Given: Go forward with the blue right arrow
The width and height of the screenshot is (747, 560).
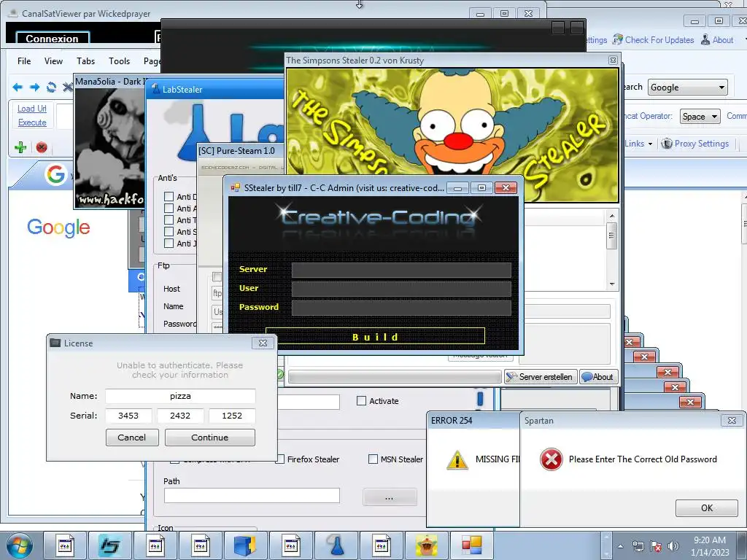Looking at the screenshot, I should point(35,87).
